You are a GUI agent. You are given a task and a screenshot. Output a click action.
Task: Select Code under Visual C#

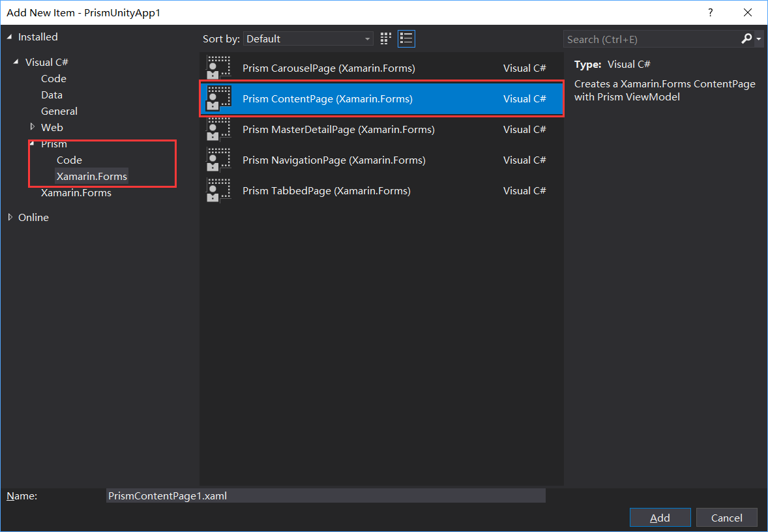click(53, 78)
